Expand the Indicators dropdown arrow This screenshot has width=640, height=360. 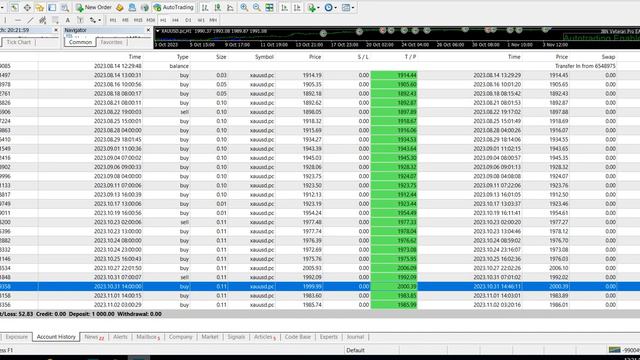(x=318, y=8)
